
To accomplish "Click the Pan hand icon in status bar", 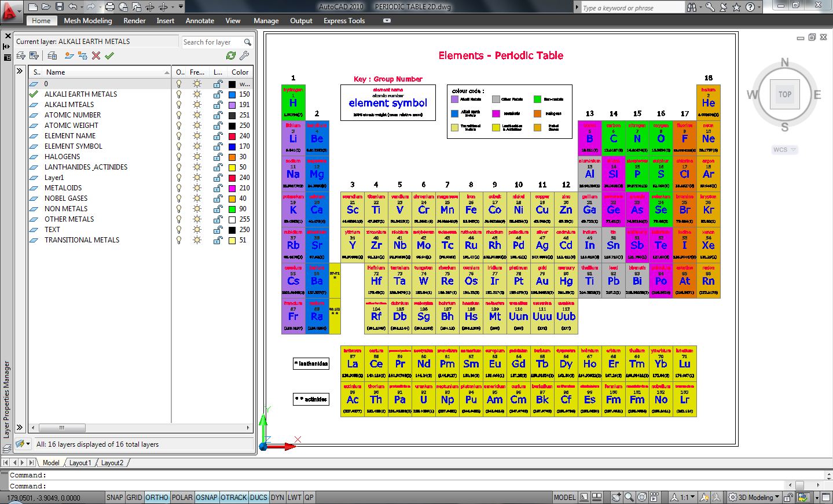I will point(616,497).
